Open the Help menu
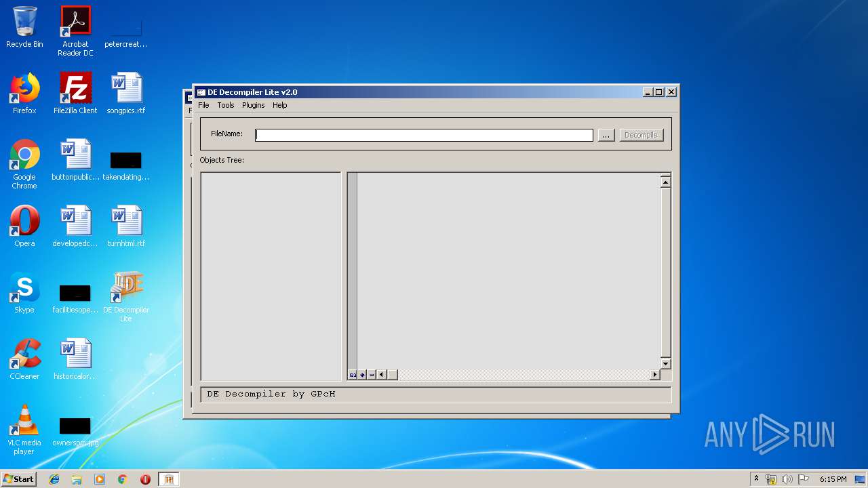868x488 pixels. tap(280, 105)
